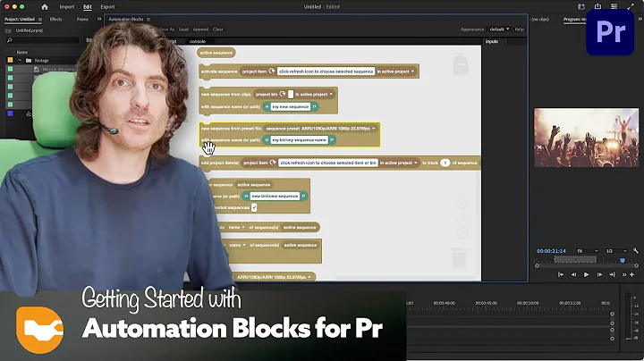
Task: Open the Project panel hamburger menu
Action: pyautogui.click(x=40, y=20)
